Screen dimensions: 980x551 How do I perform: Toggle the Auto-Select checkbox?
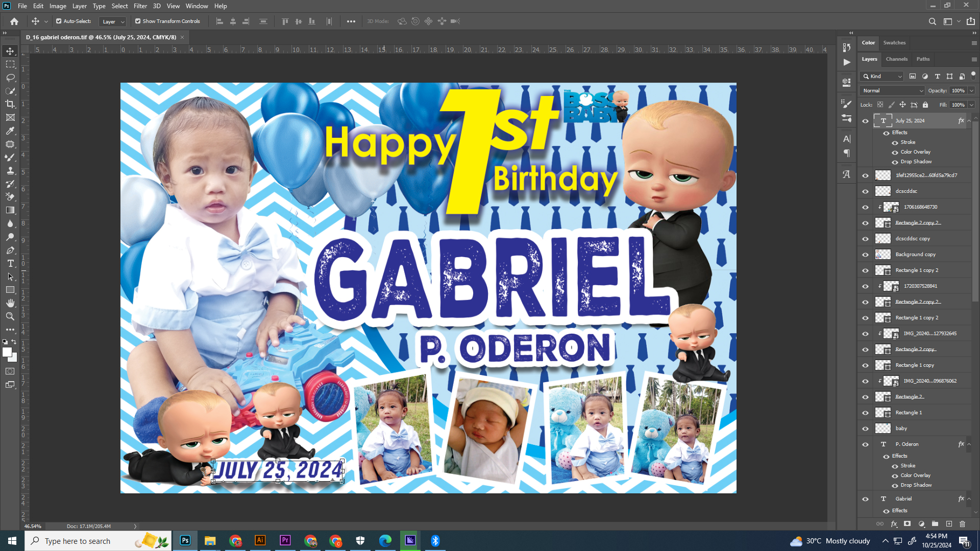click(59, 21)
